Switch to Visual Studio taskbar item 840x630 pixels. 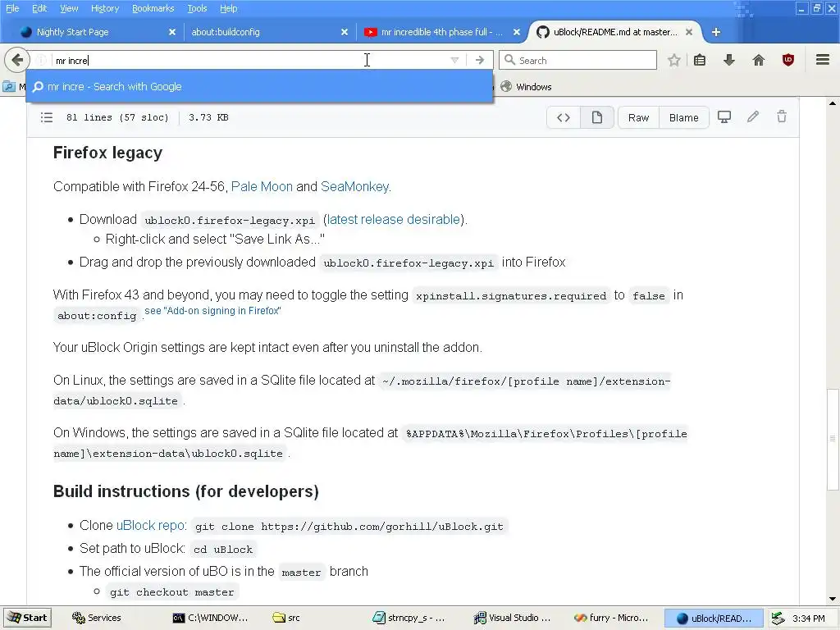pyautogui.click(x=512, y=618)
